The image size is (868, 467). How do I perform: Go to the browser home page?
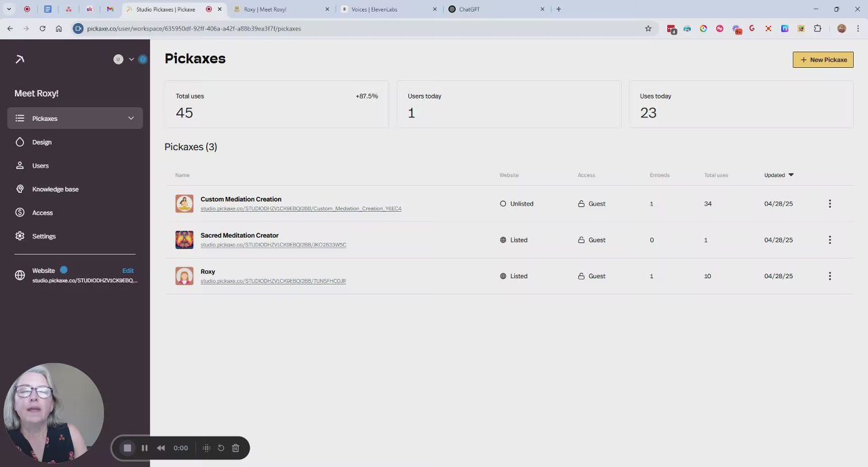pos(58,29)
